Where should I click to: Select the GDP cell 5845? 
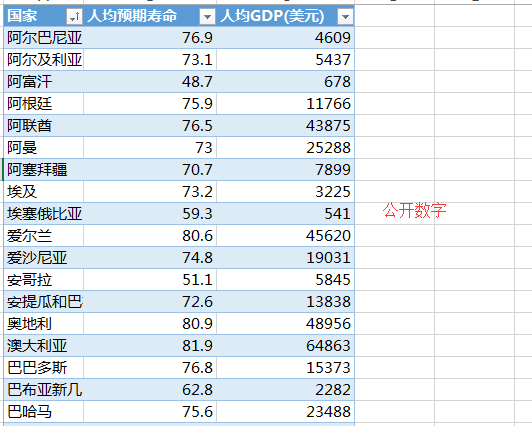(x=285, y=279)
